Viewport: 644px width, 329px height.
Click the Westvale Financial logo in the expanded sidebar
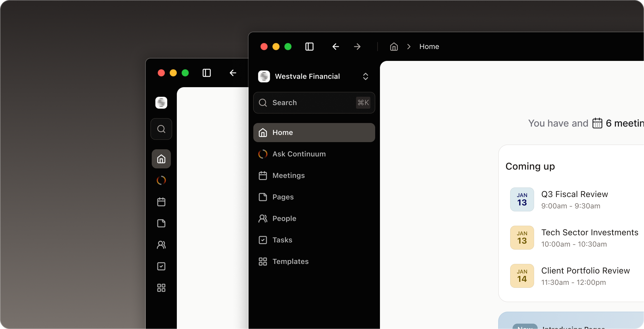[x=264, y=76]
